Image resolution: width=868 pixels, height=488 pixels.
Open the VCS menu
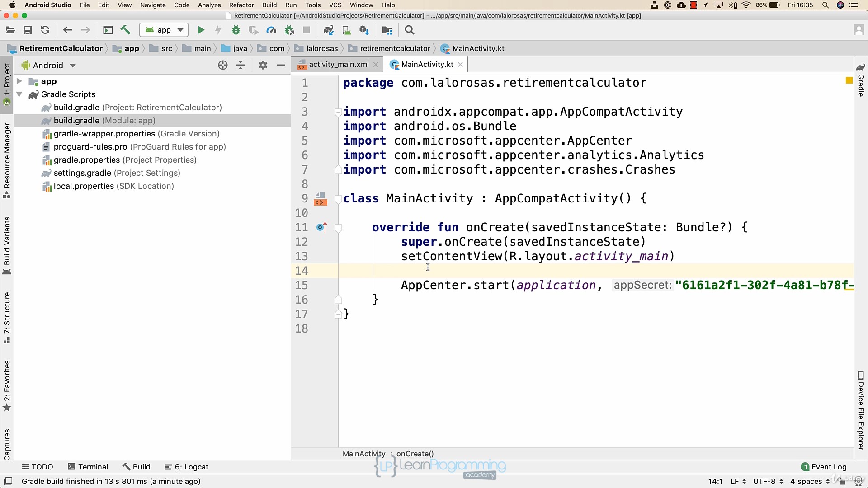pyautogui.click(x=335, y=5)
